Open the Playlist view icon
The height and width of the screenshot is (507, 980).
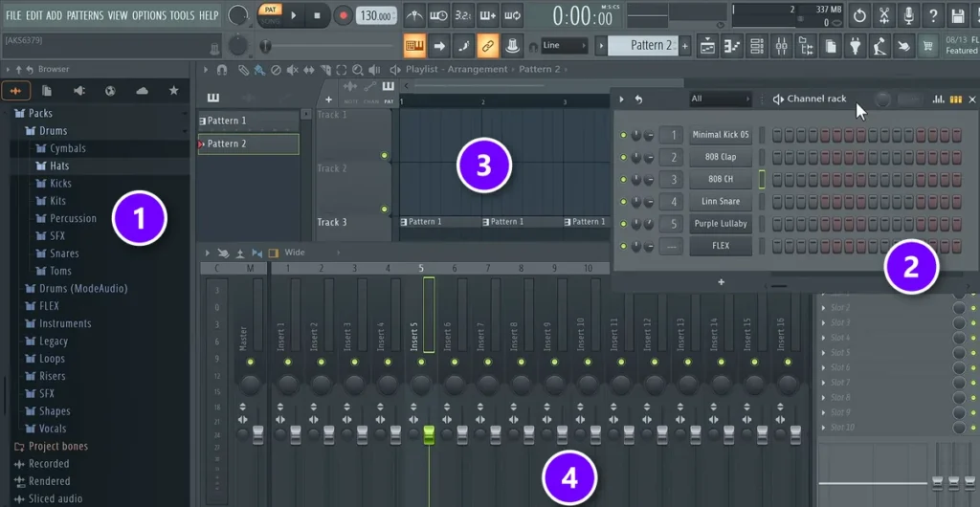(x=707, y=46)
